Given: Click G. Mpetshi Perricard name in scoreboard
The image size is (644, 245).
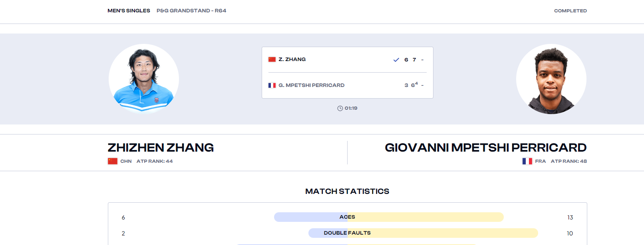Looking at the screenshot, I should point(312,85).
